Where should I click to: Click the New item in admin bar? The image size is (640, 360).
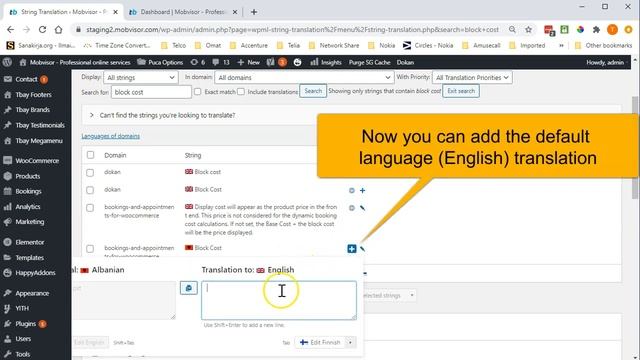[248, 62]
